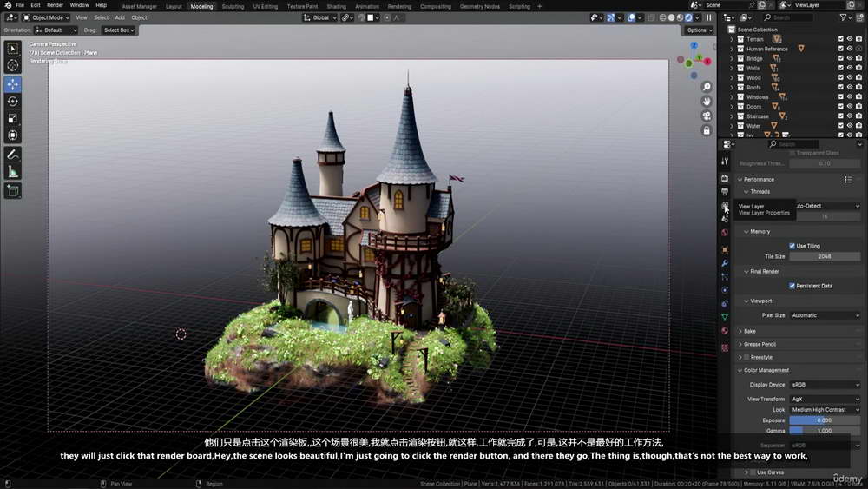Open the Pixel Size Automatic dropdown
The width and height of the screenshot is (868, 489).
(x=825, y=315)
